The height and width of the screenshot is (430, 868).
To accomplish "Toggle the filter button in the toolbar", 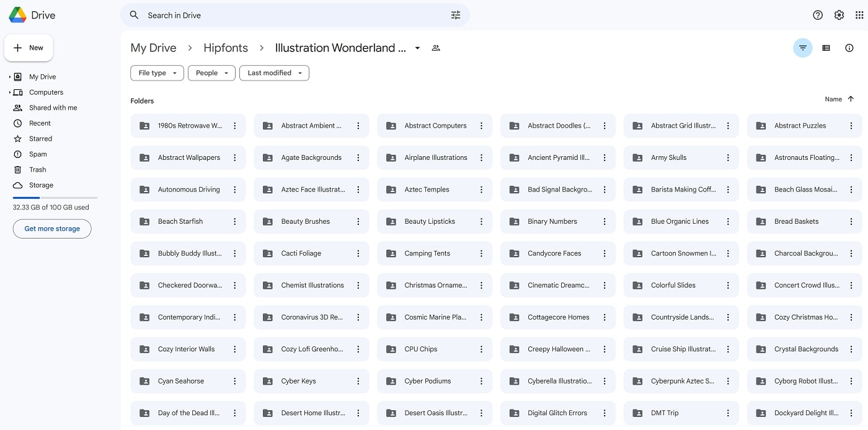I will [803, 48].
